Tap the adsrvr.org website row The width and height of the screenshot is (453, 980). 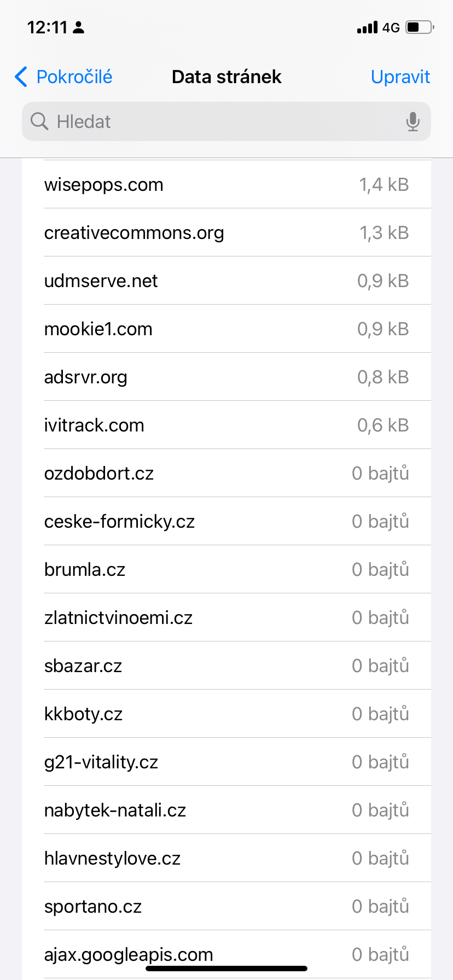226,377
